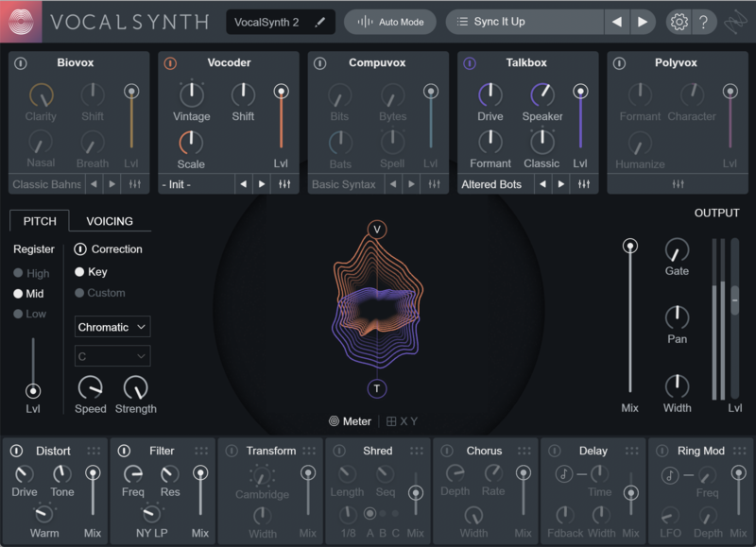Switch to the PITCH tab
This screenshot has height=547, width=756.
coord(40,221)
